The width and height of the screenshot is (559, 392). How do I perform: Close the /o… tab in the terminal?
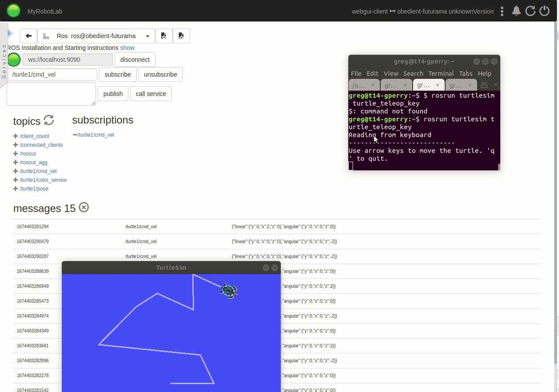click(x=373, y=85)
